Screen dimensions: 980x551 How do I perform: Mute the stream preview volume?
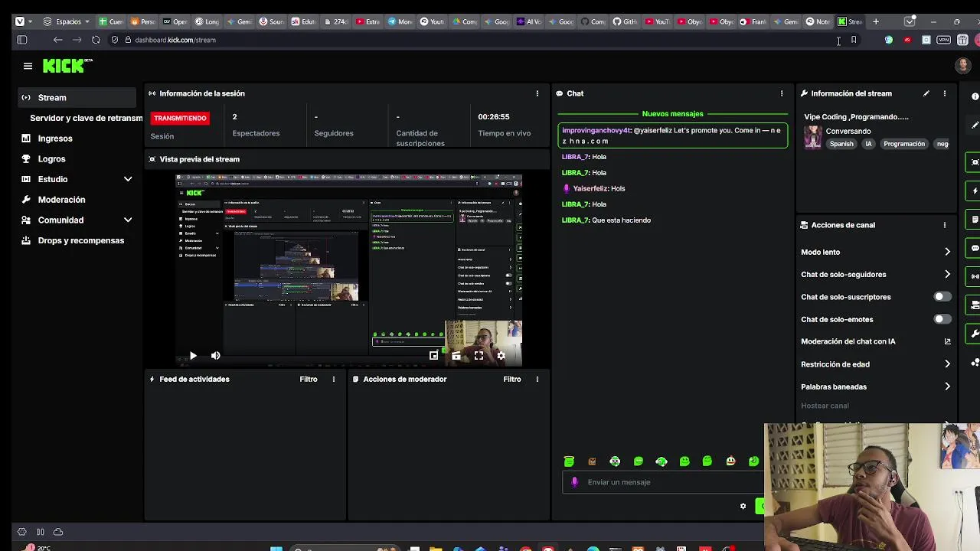tap(215, 355)
